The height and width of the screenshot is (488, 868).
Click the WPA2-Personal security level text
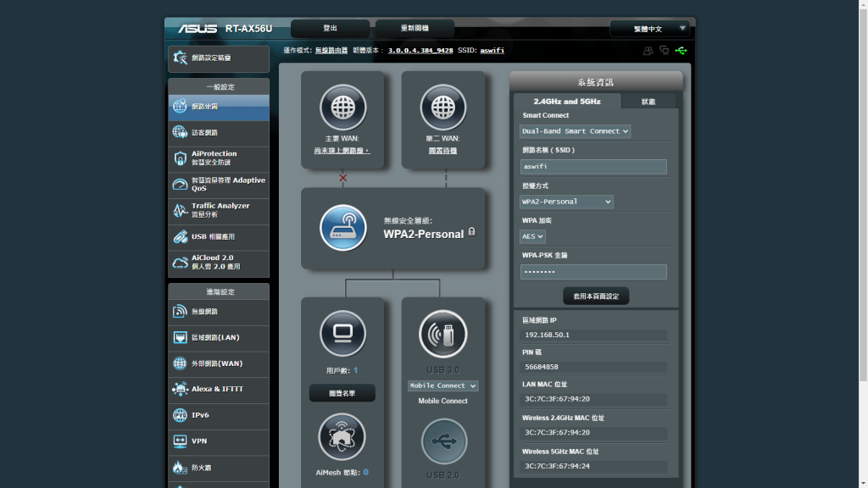pyautogui.click(x=424, y=234)
